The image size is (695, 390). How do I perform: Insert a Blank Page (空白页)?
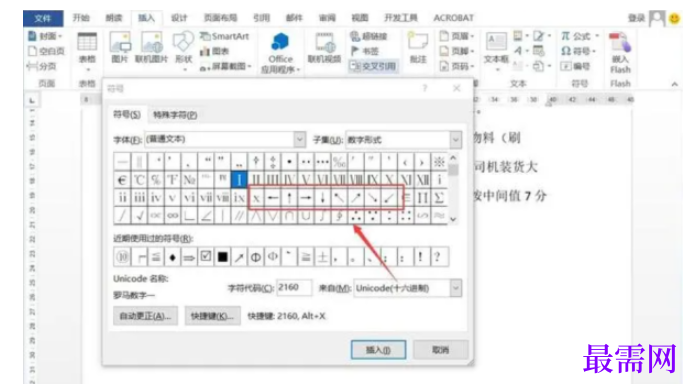pyautogui.click(x=46, y=51)
